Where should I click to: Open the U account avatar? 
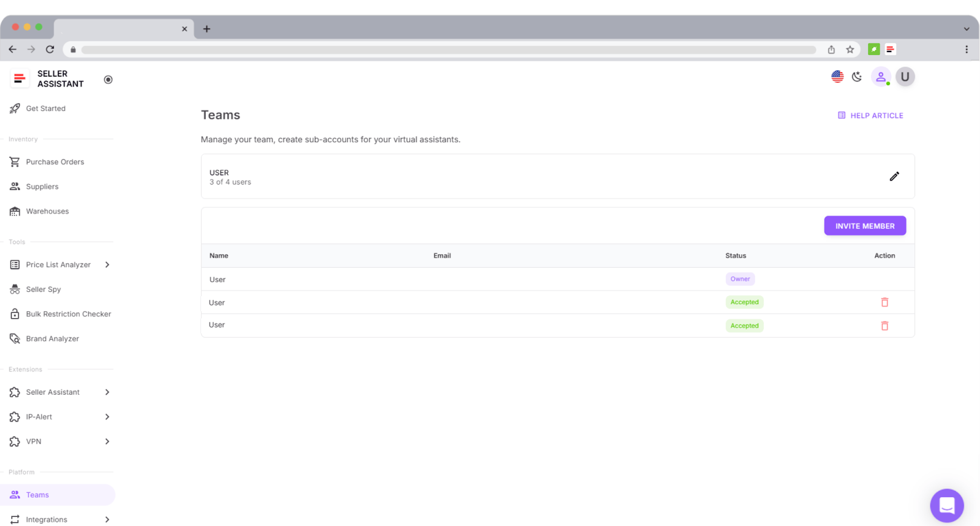coord(905,77)
